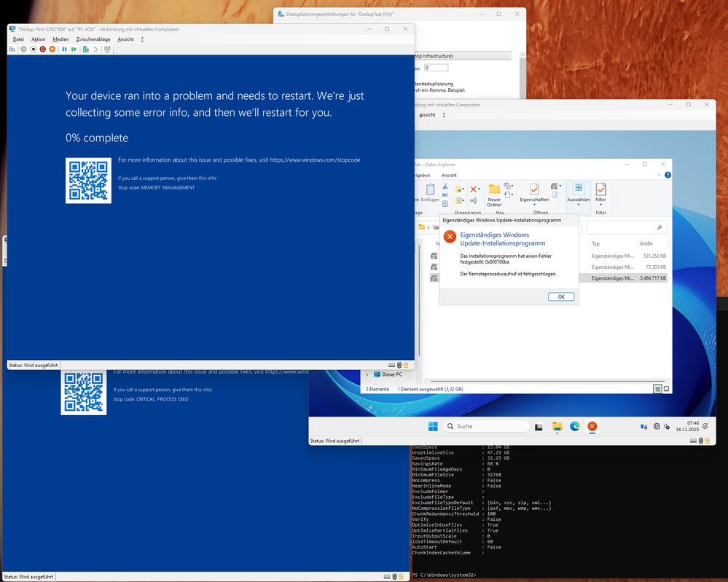The image size is (728, 582).
Task: Open Ansicht menu in the second VM window
Action: pos(427,115)
